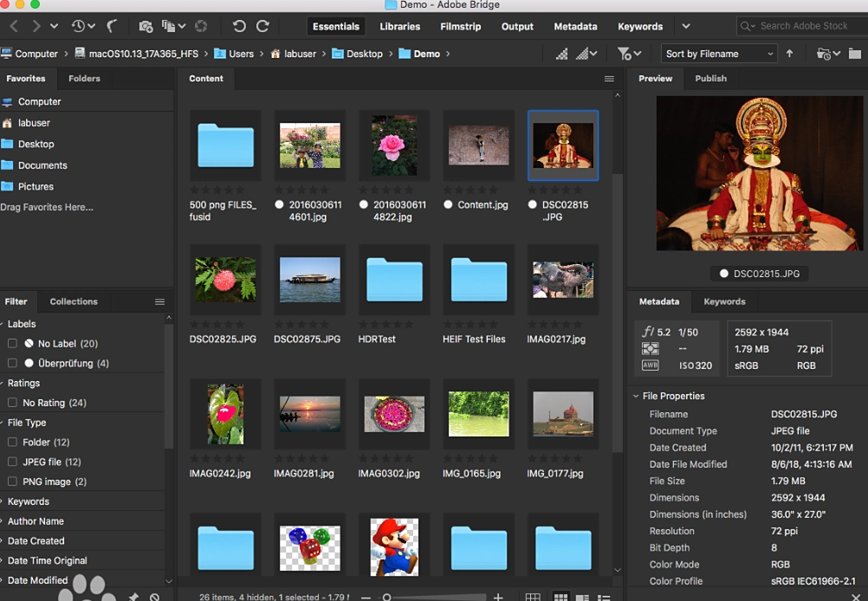
Task: Click the ascending sort order arrow
Action: pyautogui.click(x=789, y=54)
